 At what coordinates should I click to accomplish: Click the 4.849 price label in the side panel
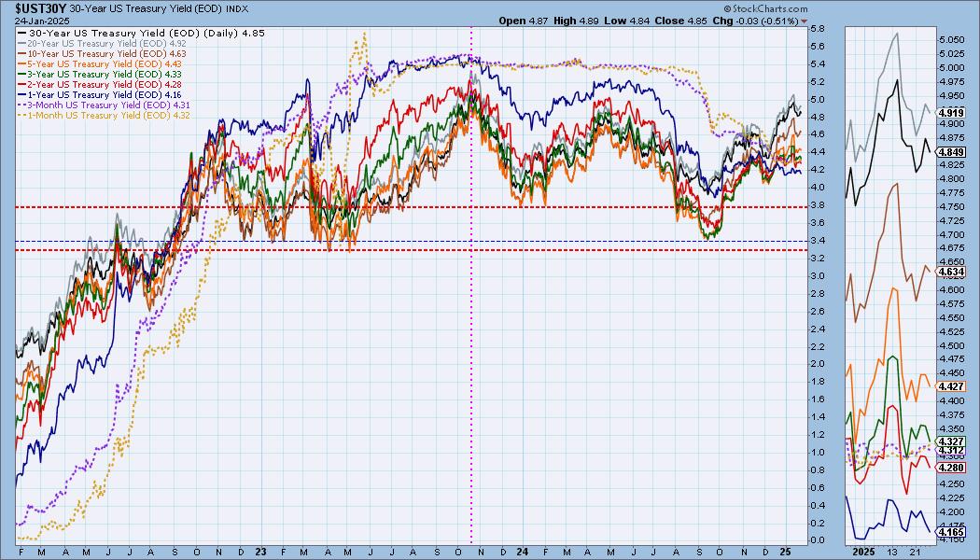[952, 152]
